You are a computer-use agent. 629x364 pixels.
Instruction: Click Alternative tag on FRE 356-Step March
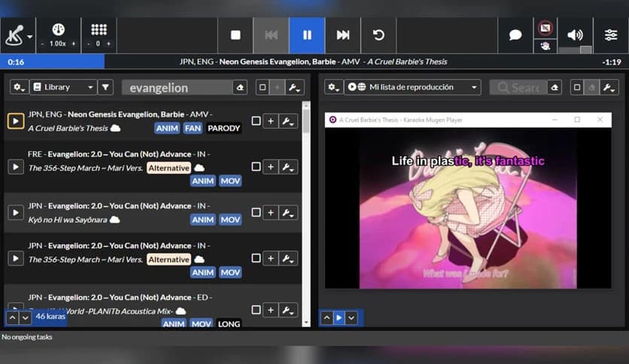169,168
